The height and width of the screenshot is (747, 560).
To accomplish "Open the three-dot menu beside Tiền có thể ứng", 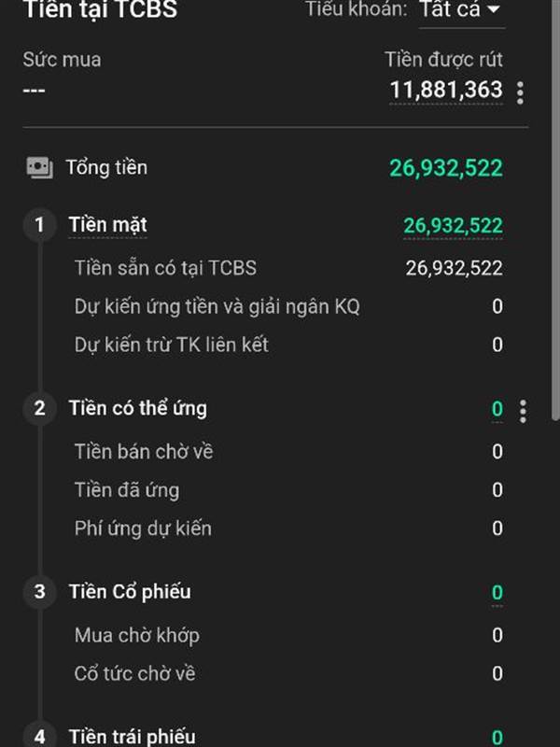I will click(523, 411).
